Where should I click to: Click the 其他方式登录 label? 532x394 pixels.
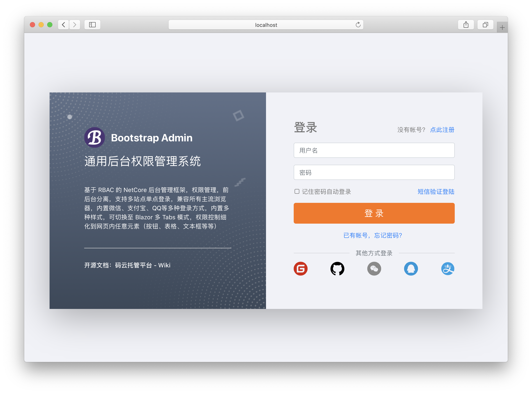pos(374,253)
